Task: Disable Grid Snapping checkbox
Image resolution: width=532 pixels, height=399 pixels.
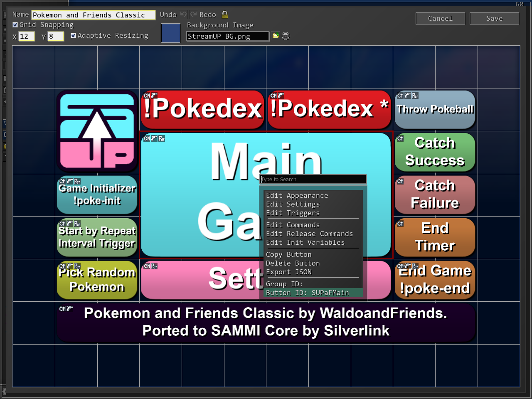Action: tap(15, 25)
